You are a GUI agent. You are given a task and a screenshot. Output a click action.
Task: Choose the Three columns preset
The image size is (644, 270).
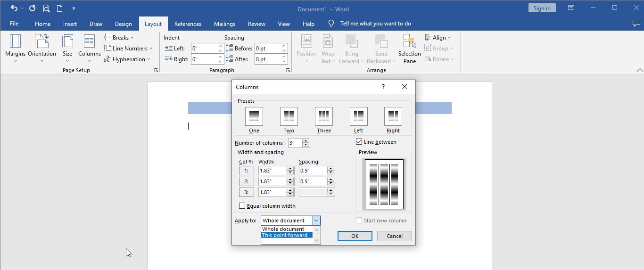[323, 116]
